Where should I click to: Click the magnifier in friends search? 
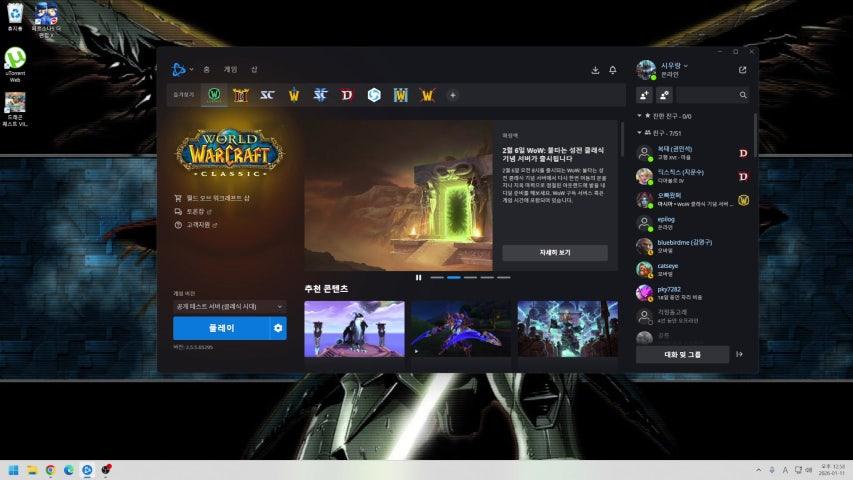point(743,95)
